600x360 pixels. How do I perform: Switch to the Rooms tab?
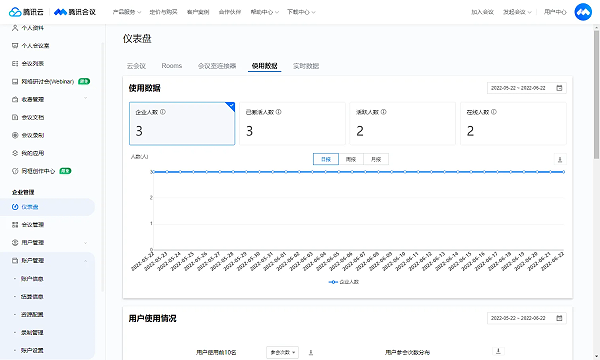tap(171, 66)
